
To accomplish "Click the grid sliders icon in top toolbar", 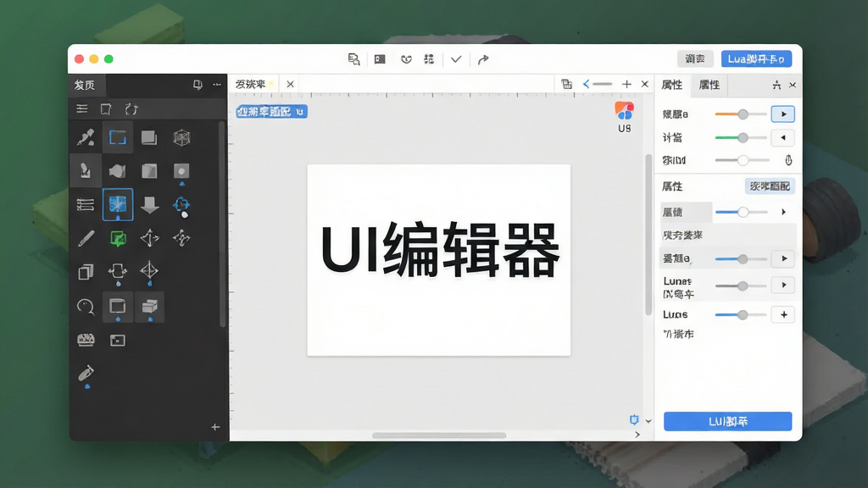I will 429,59.
